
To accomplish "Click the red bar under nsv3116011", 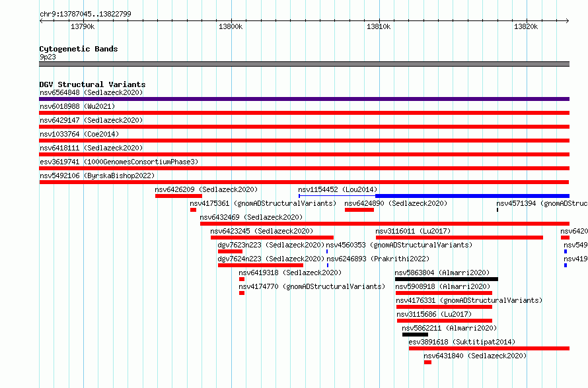I will pos(459,238).
